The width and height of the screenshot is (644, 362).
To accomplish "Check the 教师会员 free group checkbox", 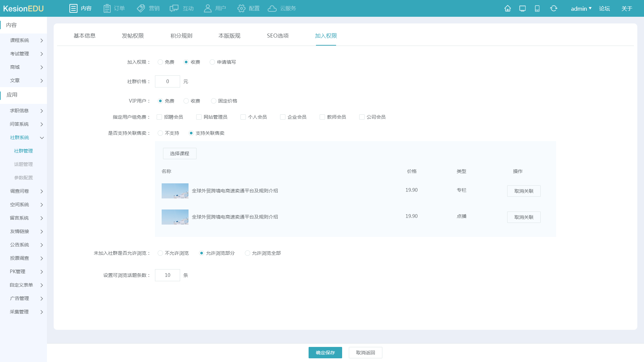I will (322, 117).
